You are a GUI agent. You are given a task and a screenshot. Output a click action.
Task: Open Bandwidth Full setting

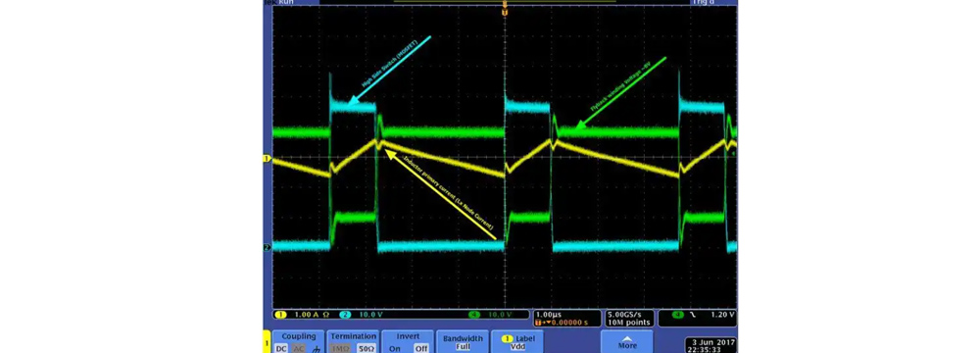tap(463, 342)
